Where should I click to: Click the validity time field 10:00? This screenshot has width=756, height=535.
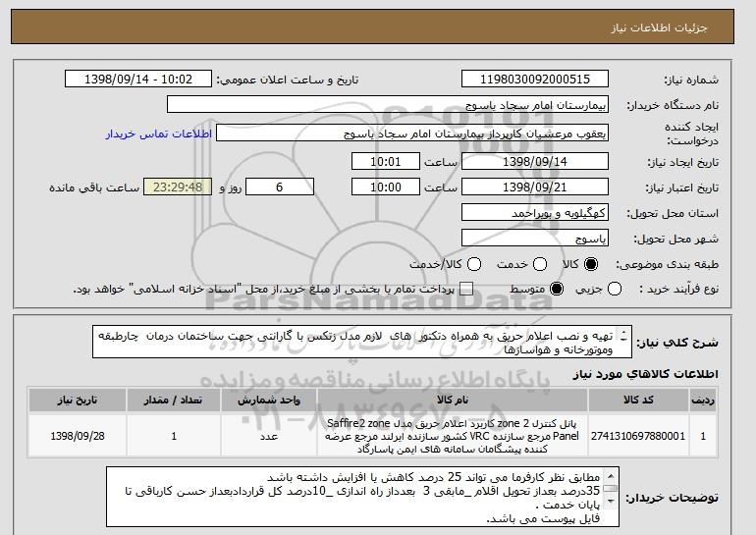tap(386, 187)
